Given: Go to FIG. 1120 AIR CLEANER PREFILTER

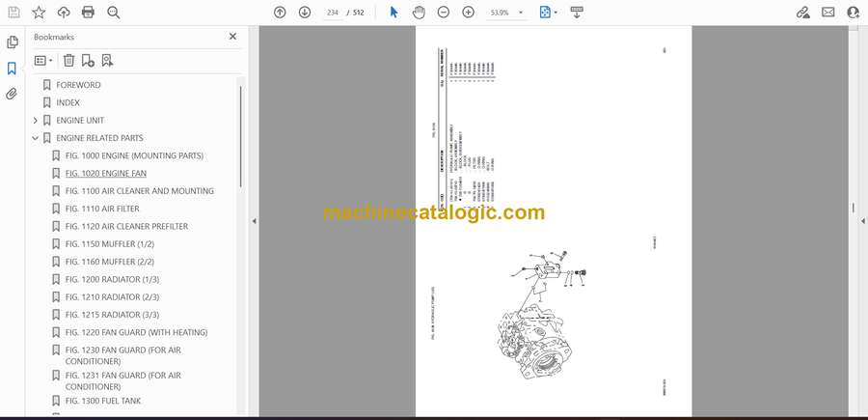Looking at the screenshot, I should [126, 226].
